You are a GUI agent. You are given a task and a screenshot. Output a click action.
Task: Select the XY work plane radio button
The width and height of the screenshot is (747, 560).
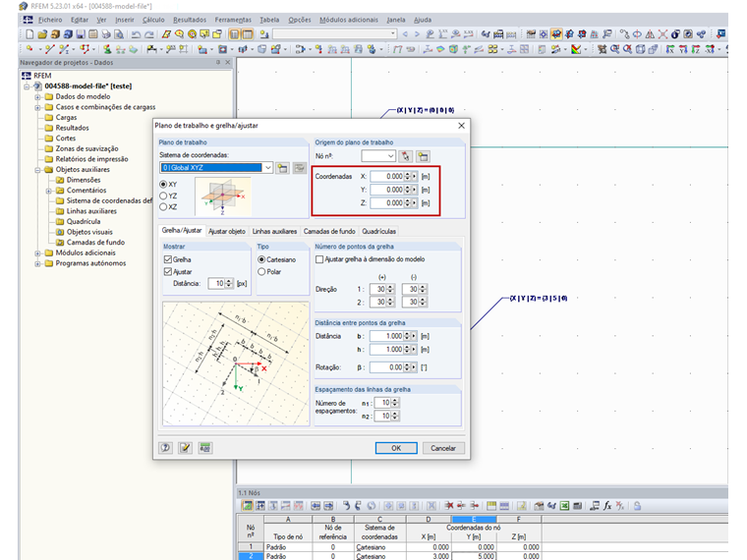click(x=163, y=185)
